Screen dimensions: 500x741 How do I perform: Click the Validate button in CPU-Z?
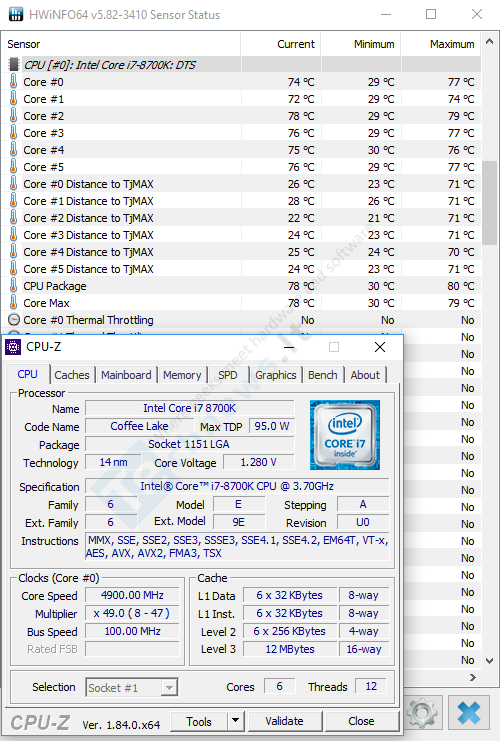coord(284,721)
